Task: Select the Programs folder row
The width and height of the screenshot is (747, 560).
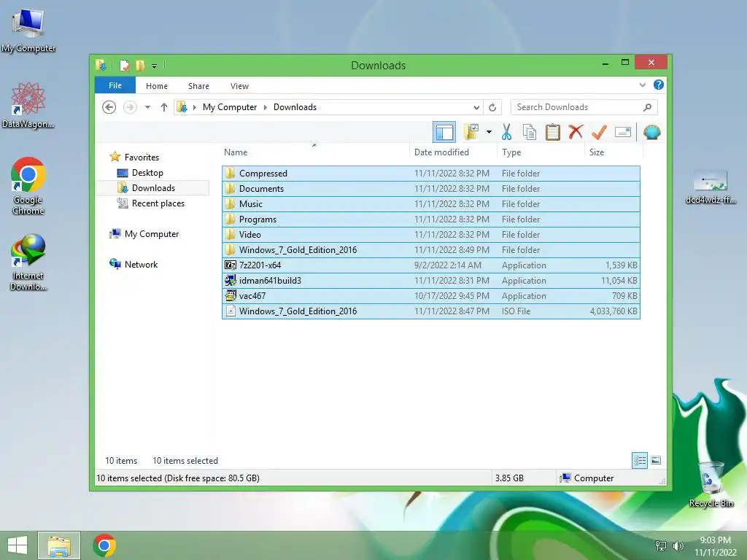Action: (x=430, y=219)
